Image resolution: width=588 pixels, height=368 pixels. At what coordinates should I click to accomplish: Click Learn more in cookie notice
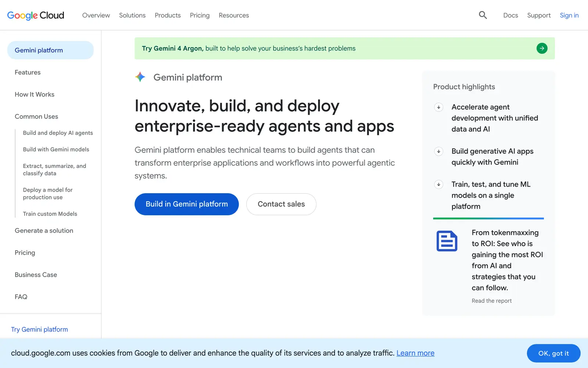(x=415, y=353)
